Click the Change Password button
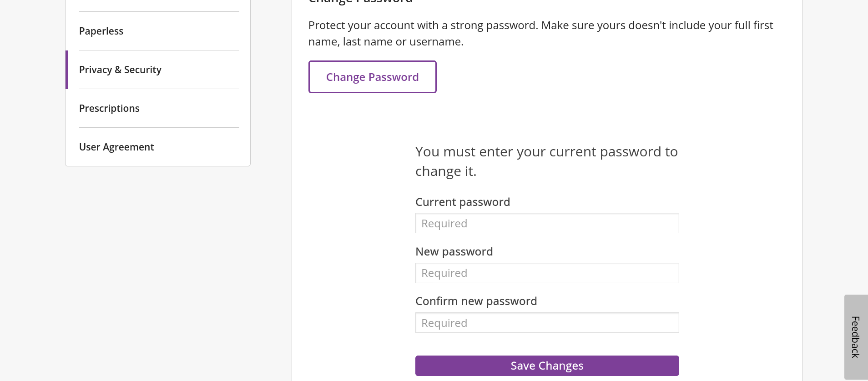The height and width of the screenshot is (381, 868). tap(372, 77)
